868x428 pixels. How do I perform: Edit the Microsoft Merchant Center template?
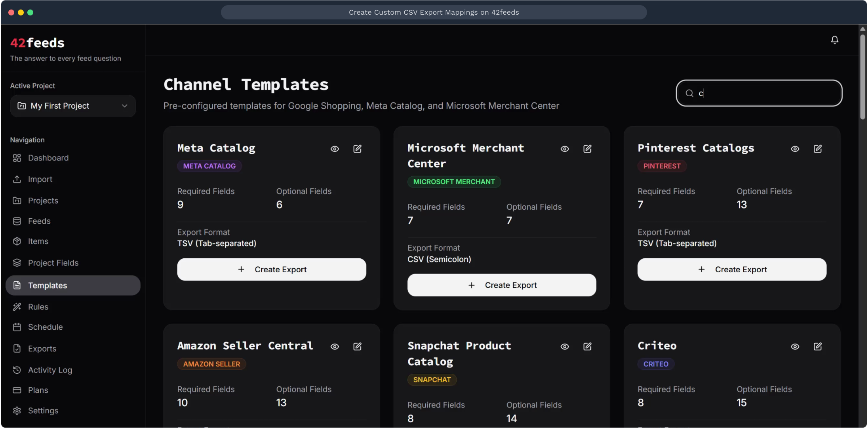pos(587,149)
